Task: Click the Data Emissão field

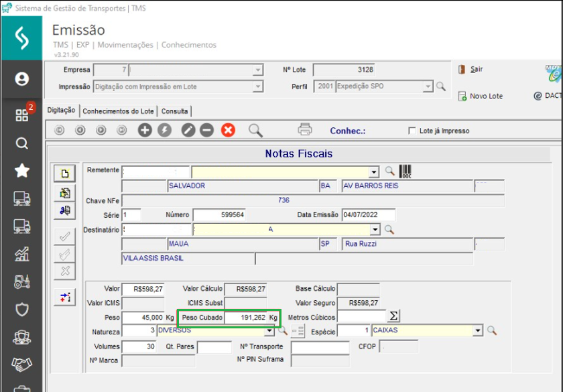Action: point(369,215)
